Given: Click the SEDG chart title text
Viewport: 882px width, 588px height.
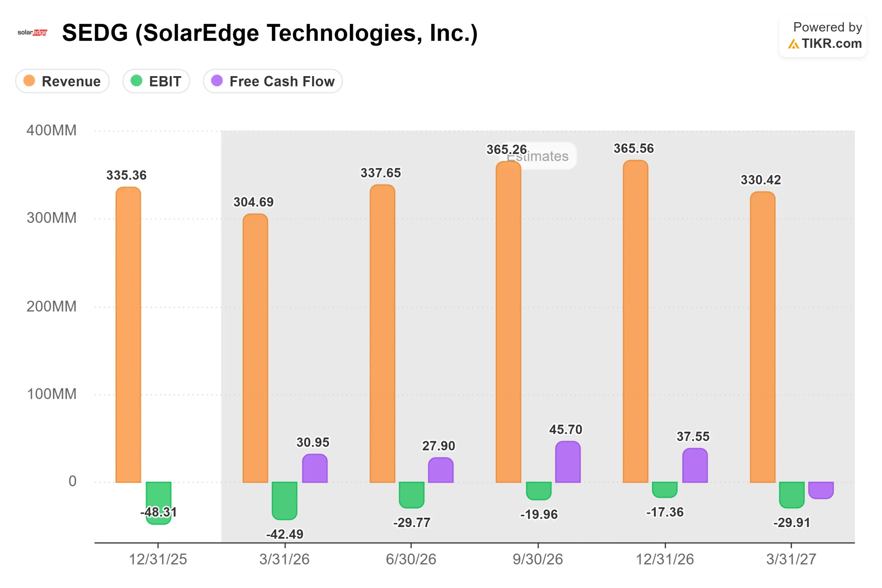Looking at the screenshot, I should 270,33.
